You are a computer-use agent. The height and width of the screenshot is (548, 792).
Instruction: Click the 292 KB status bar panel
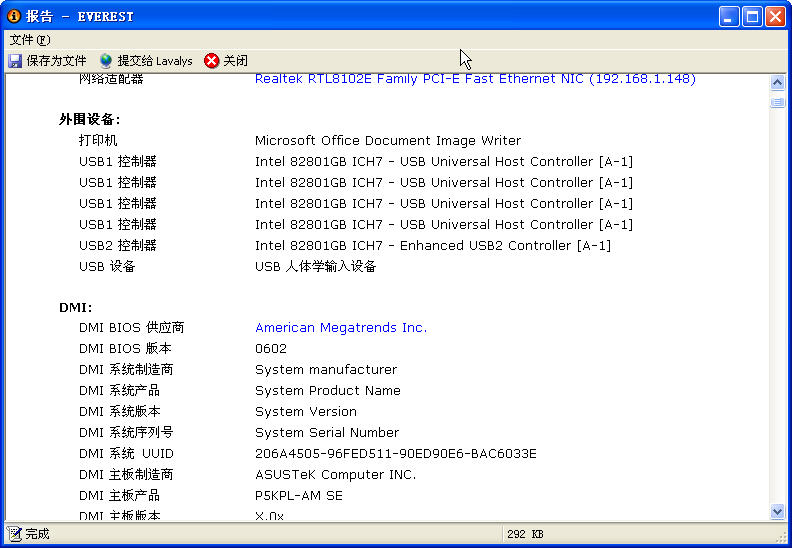click(525, 534)
